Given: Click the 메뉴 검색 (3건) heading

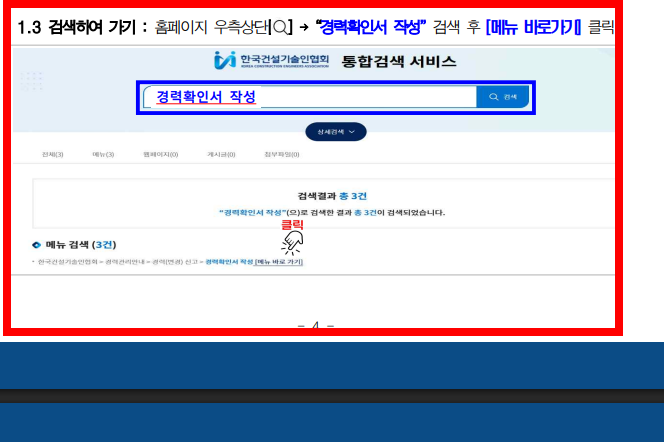Looking at the screenshot, I should 80,245.
